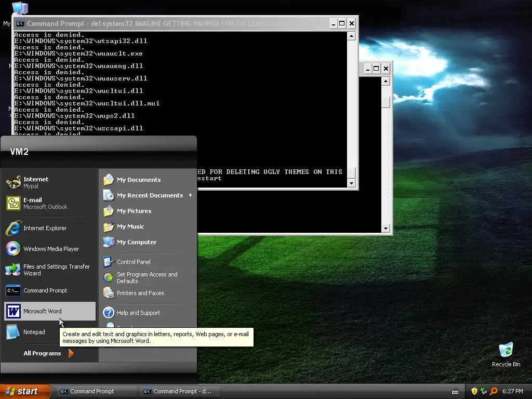This screenshot has height=399, width=532.
Task: Click scroll up arrow in back Command Prompt
Action: [385, 81]
